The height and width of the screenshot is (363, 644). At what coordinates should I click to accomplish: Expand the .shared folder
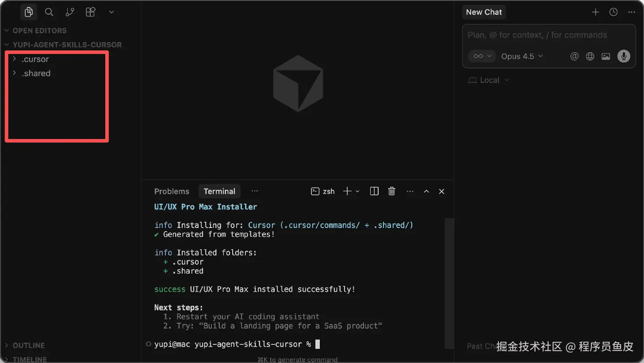point(36,73)
